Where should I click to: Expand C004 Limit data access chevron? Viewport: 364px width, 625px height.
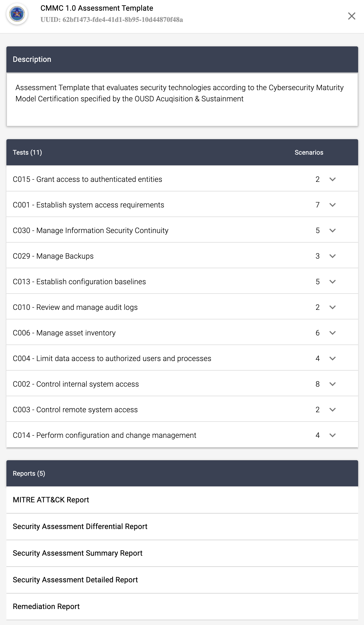pyautogui.click(x=332, y=359)
